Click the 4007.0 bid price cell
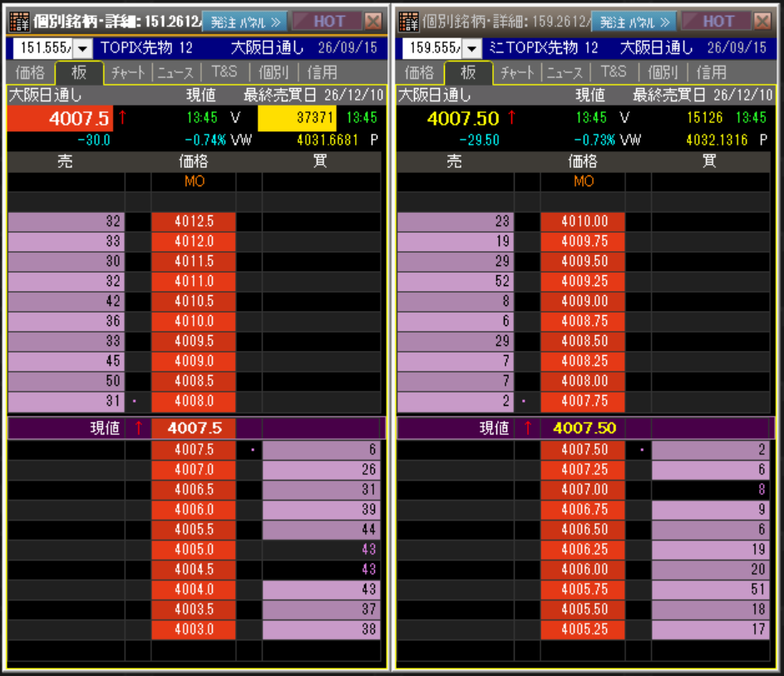The height and width of the screenshot is (676, 784). point(194,470)
